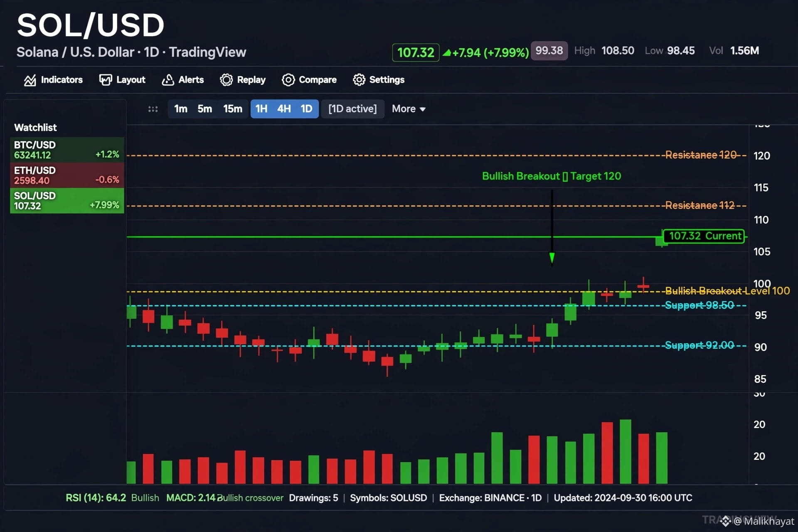This screenshot has height=532, width=798.
Task: Click the Exchange: BINANCE · 1D entry
Action: (490, 498)
